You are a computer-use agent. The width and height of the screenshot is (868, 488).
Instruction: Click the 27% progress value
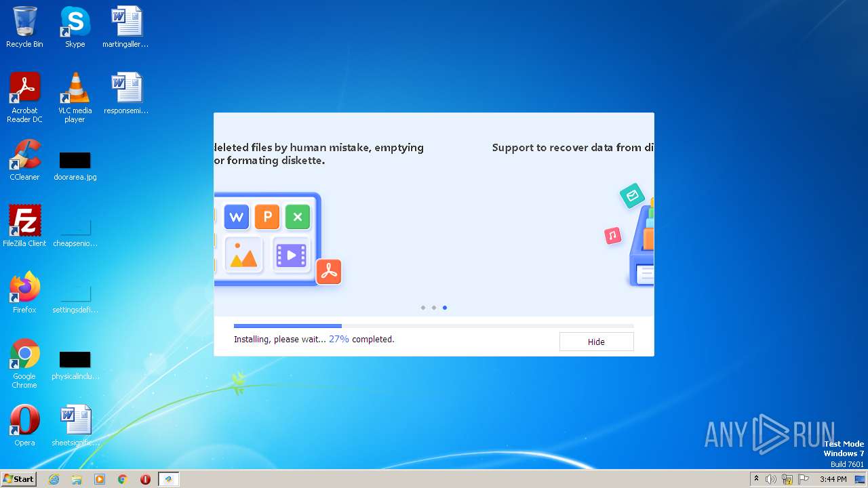point(339,339)
